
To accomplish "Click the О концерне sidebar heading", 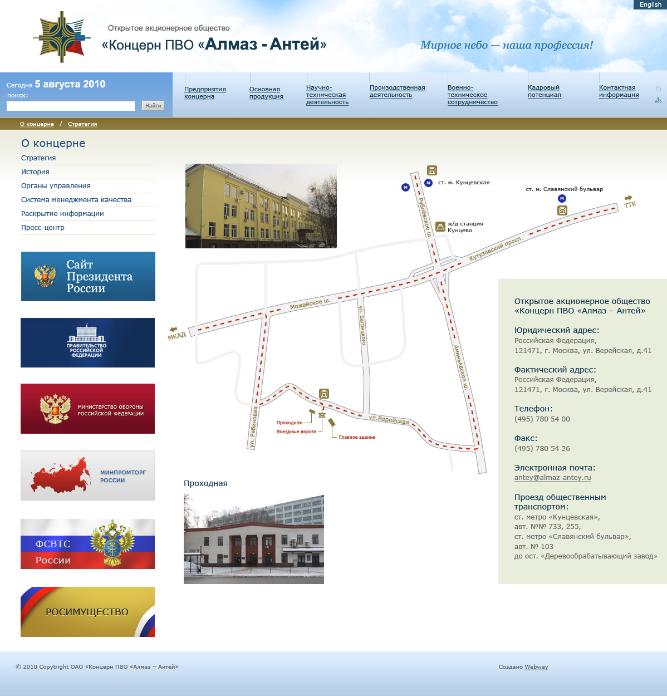I will (x=53, y=143).
